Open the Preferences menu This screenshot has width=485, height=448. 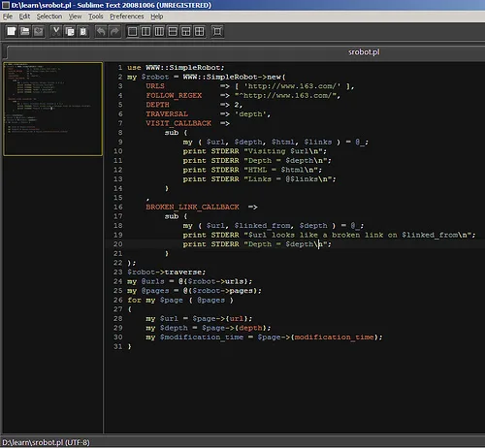(x=127, y=16)
